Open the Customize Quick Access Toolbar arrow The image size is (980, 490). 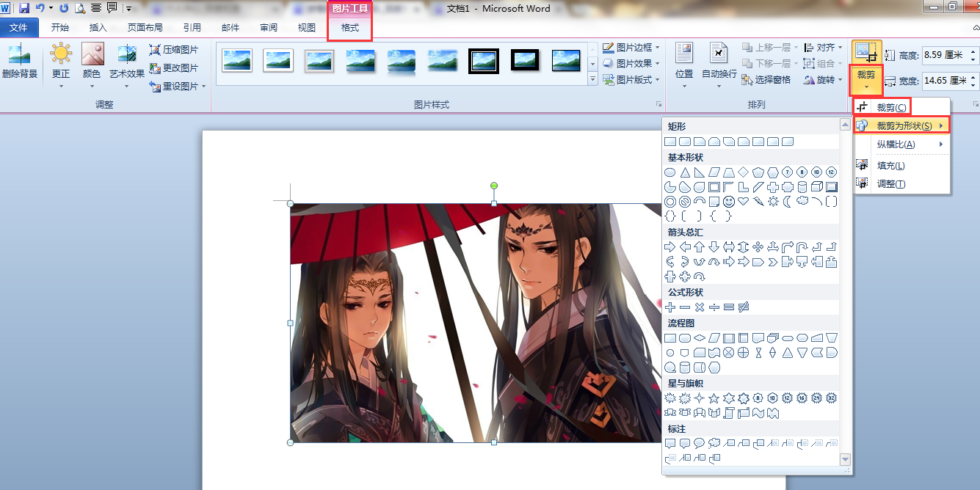pos(128,9)
